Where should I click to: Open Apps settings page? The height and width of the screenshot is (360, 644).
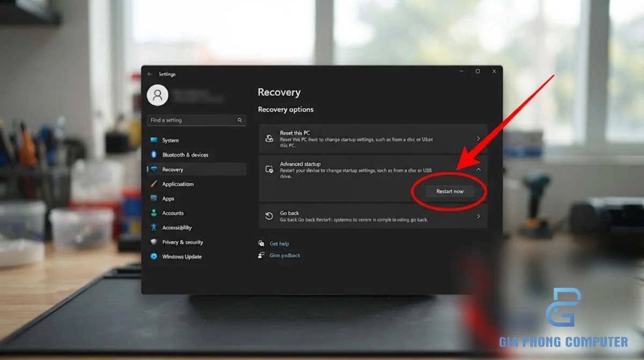click(169, 198)
